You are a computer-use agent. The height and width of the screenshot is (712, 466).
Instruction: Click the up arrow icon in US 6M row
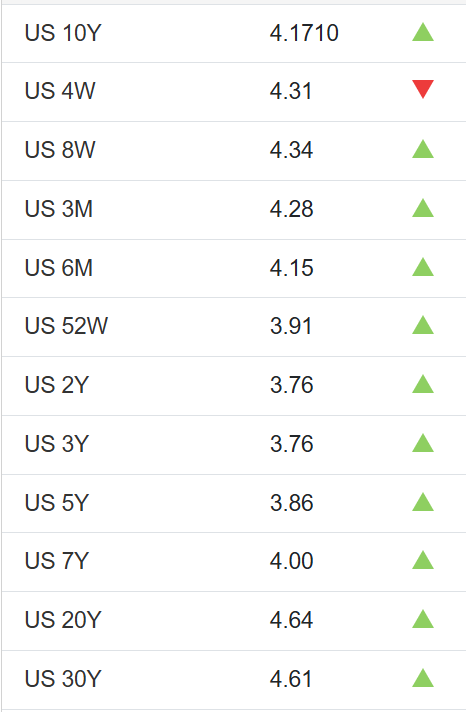click(x=423, y=267)
